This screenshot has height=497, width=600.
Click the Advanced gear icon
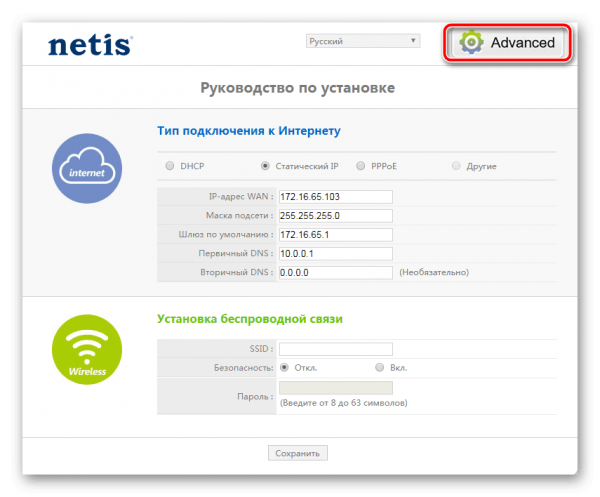pyautogui.click(x=470, y=43)
